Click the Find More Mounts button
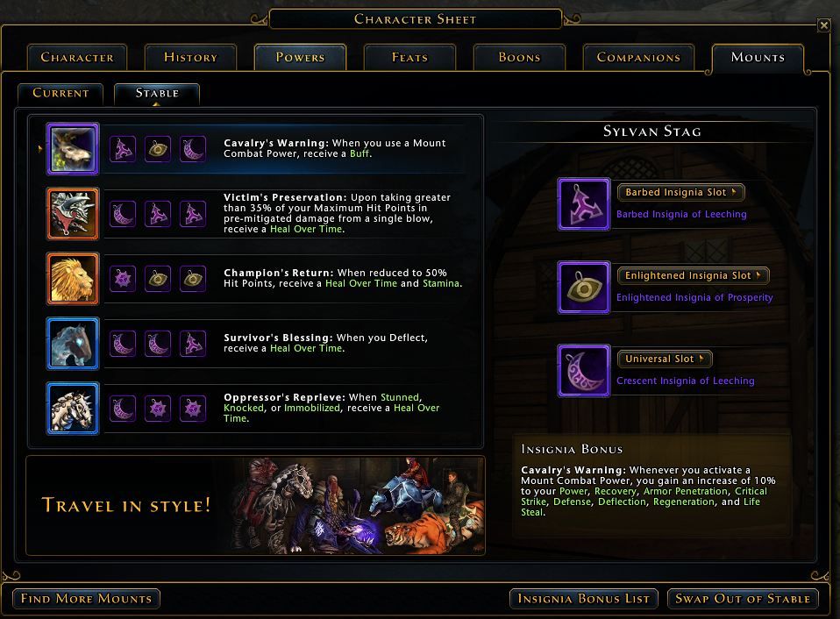 pos(86,599)
